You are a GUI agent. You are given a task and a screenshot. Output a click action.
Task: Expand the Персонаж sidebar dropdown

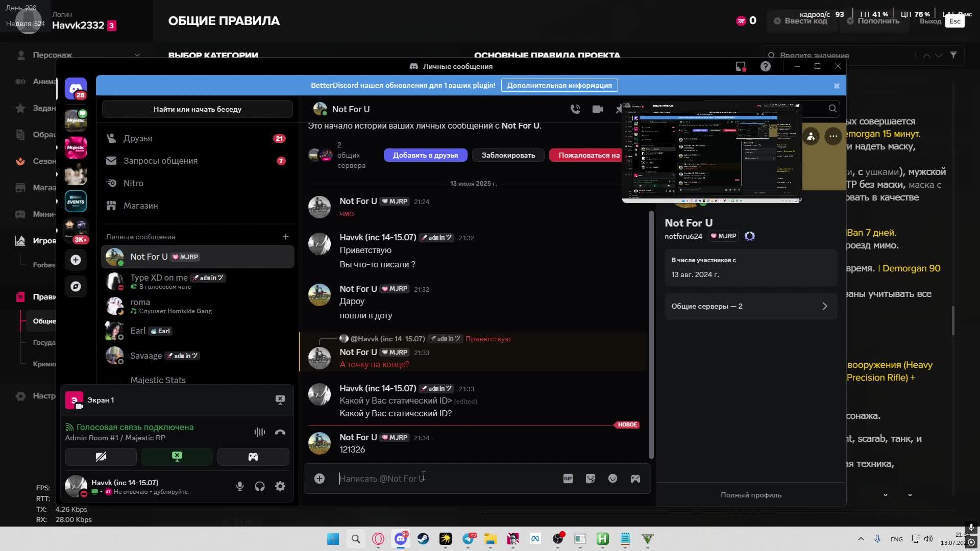[137, 55]
